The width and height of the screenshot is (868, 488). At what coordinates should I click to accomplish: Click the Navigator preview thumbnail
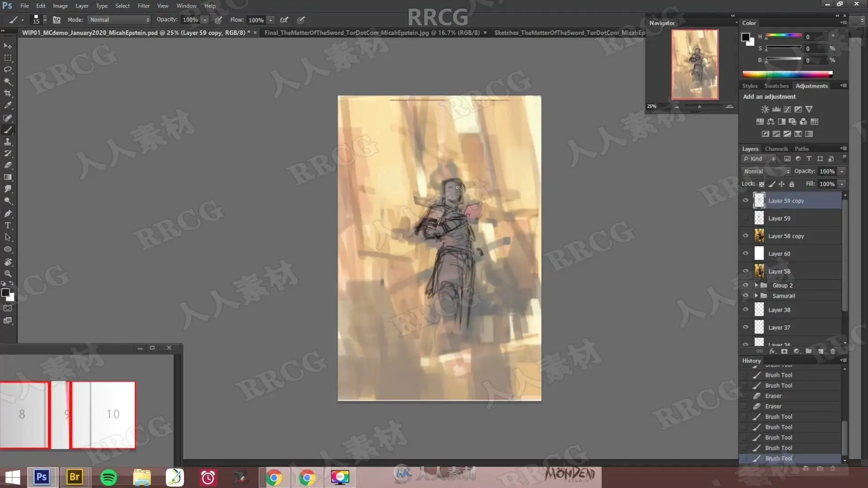694,65
